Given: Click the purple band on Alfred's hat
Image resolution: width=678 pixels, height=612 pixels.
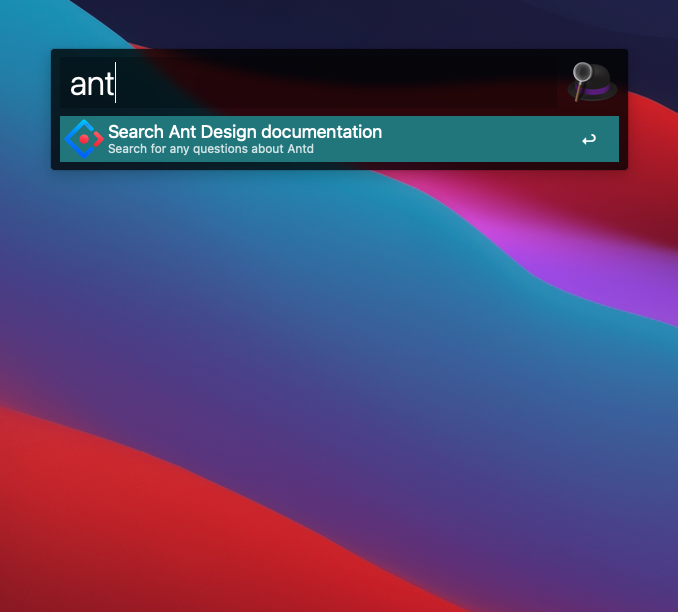Looking at the screenshot, I should 598,91.
